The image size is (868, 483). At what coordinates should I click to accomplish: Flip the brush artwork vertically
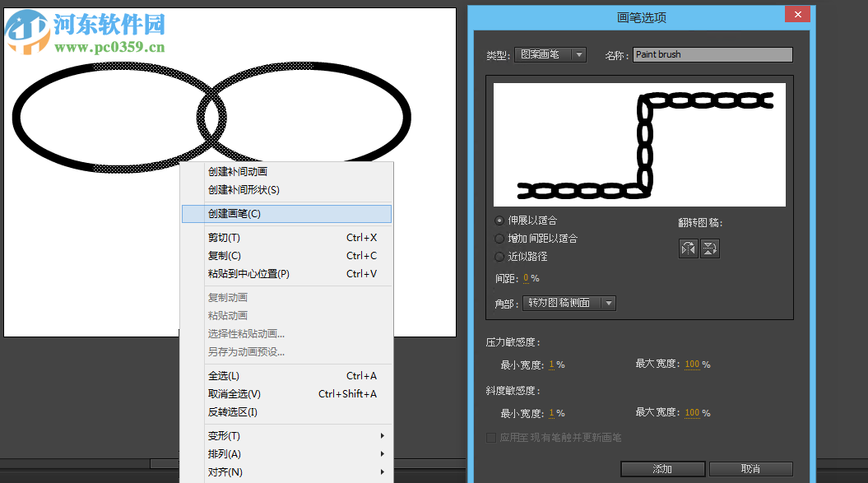pos(710,248)
